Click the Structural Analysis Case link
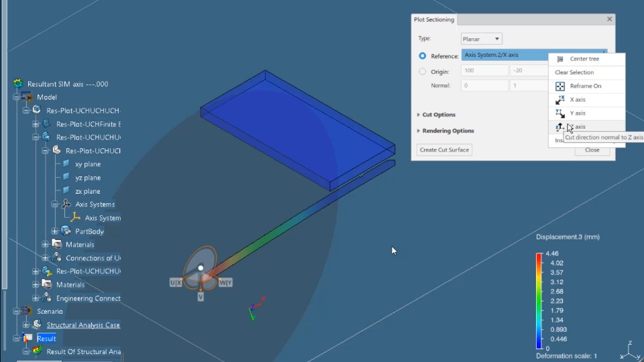The image size is (644, 362). pyautogui.click(x=83, y=324)
